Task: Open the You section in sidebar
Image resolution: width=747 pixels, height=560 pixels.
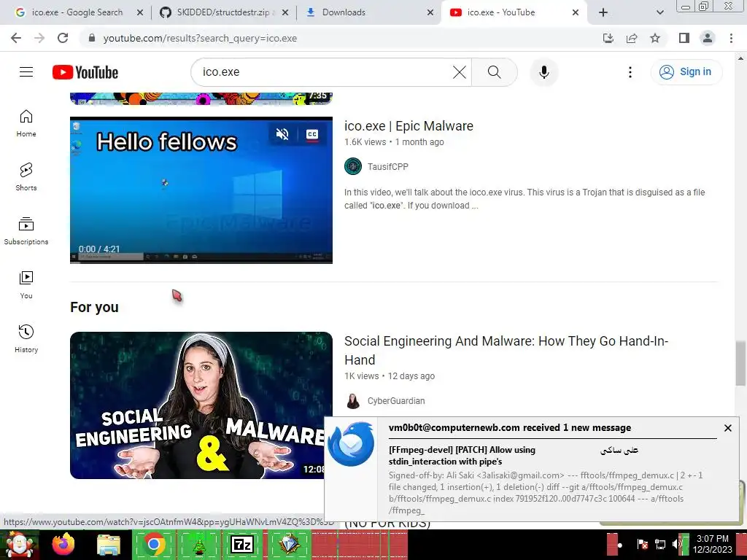Action: (26, 285)
